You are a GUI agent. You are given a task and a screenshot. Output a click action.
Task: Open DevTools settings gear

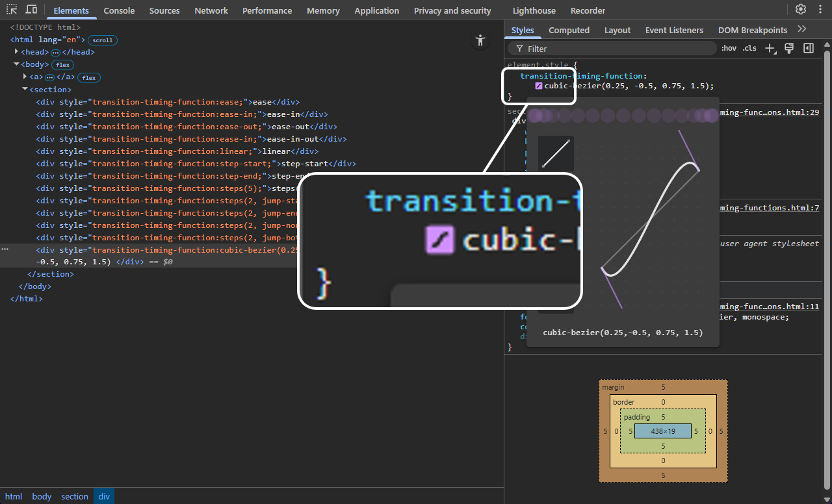[x=801, y=10]
